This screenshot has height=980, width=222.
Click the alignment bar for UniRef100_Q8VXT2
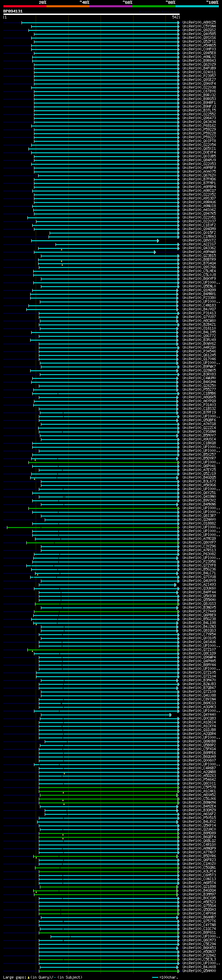(95, 241)
